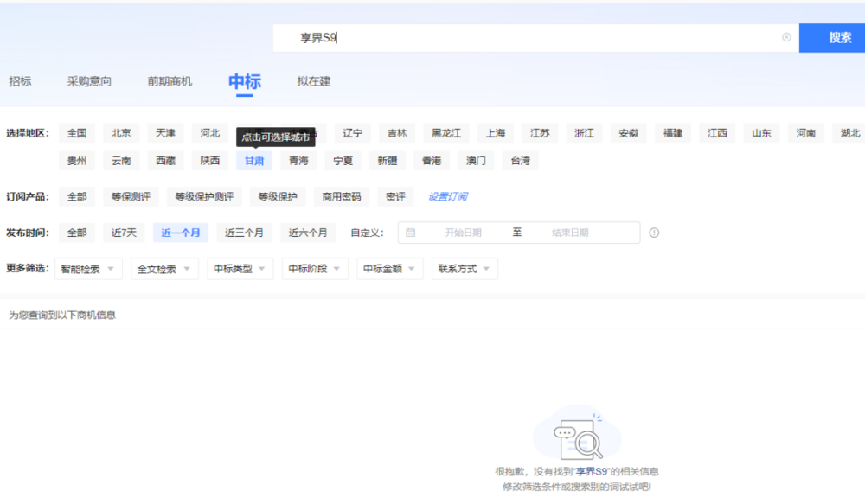This screenshot has height=504, width=865.
Task: Open the 采购意向 tab
Action: [89, 81]
